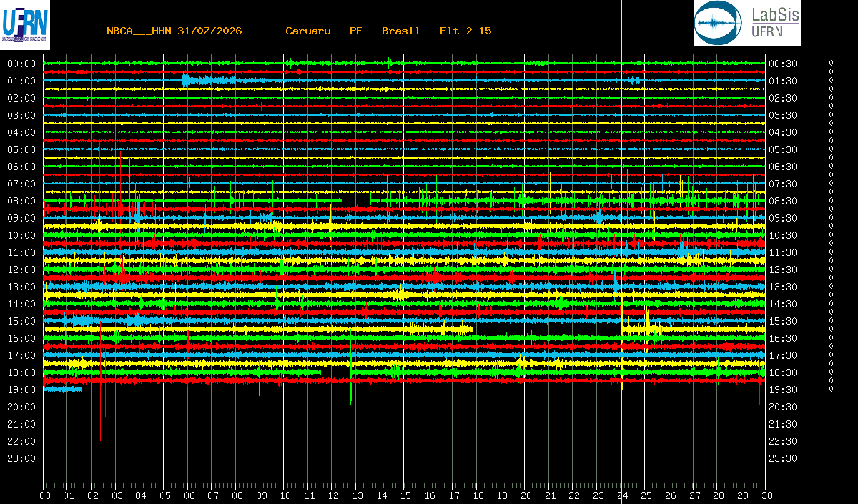Click the 03:00 hour label
Screen dimensions: 858x504
(x=21, y=115)
